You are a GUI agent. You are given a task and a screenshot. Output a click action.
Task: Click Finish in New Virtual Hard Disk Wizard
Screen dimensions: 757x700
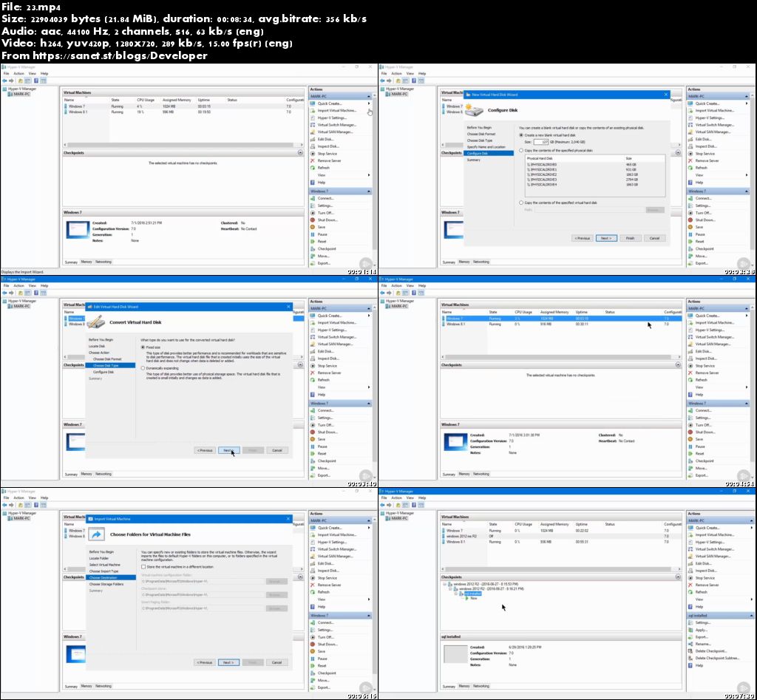[x=630, y=238]
